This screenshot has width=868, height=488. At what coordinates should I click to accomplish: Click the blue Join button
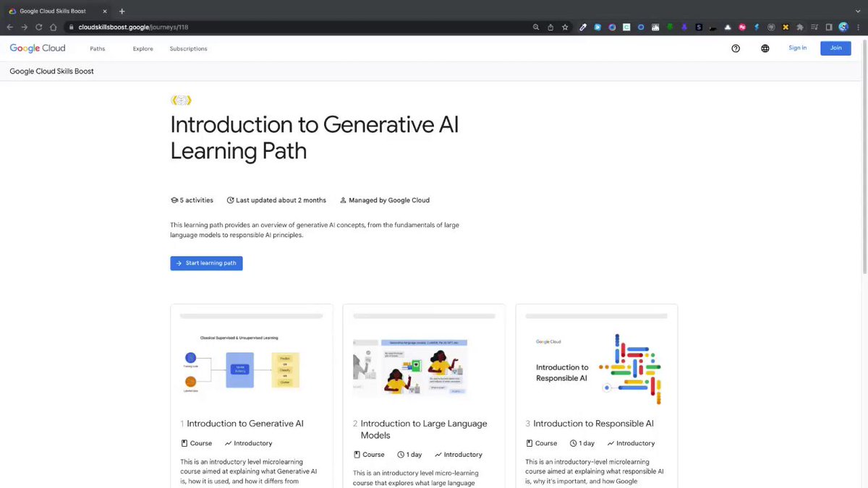pyautogui.click(x=835, y=48)
